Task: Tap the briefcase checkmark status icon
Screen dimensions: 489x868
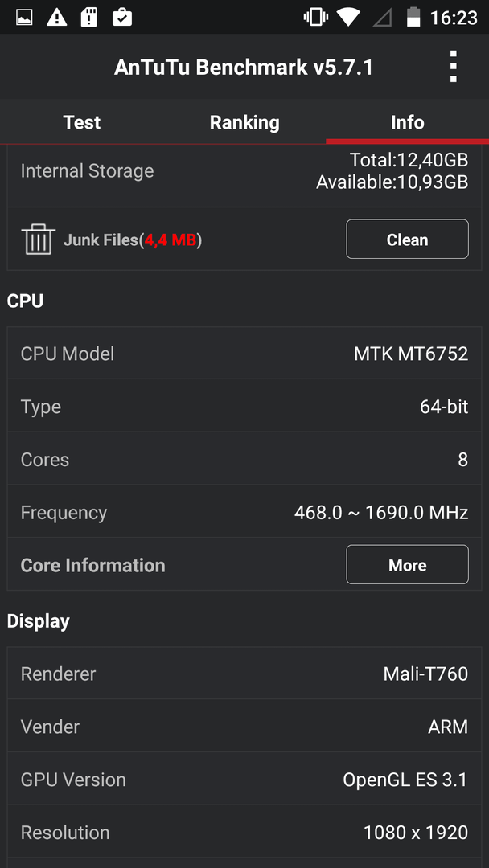Action: (121, 17)
